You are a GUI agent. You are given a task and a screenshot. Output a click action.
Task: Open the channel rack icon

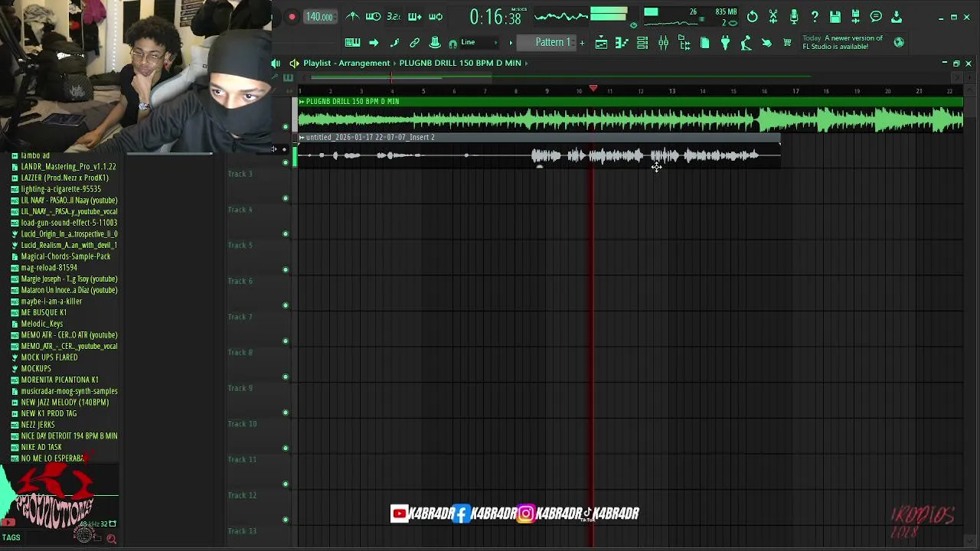pos(642,43)
